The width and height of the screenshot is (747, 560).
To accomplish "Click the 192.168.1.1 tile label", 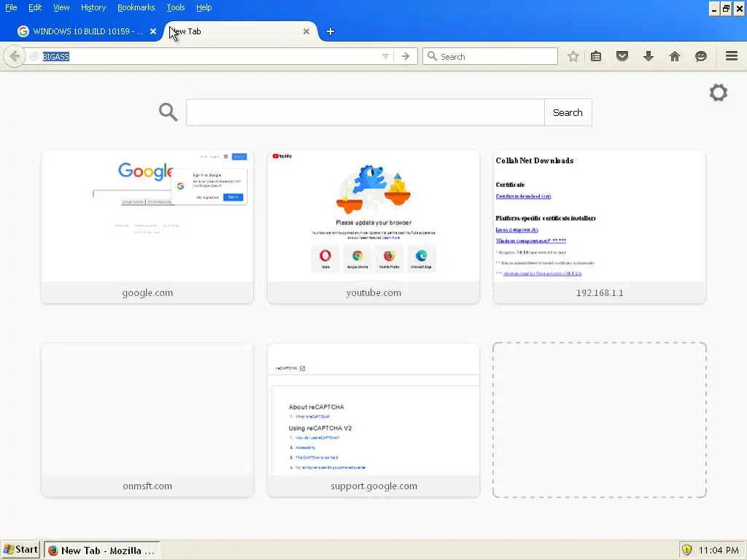I will (x=600, y=292).
